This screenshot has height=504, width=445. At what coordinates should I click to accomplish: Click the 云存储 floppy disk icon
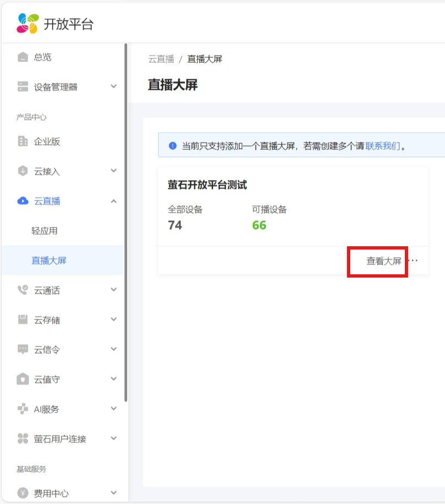coord(23,319)
